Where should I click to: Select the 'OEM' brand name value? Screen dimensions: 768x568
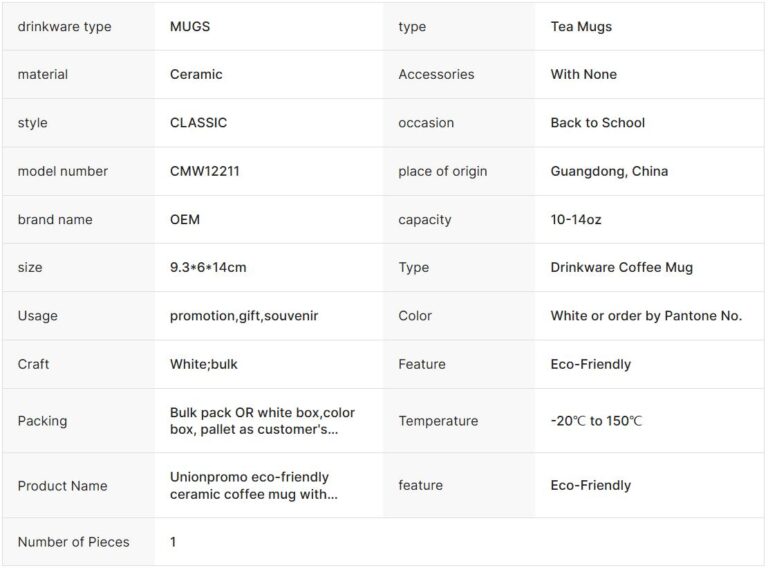[185, 219]
